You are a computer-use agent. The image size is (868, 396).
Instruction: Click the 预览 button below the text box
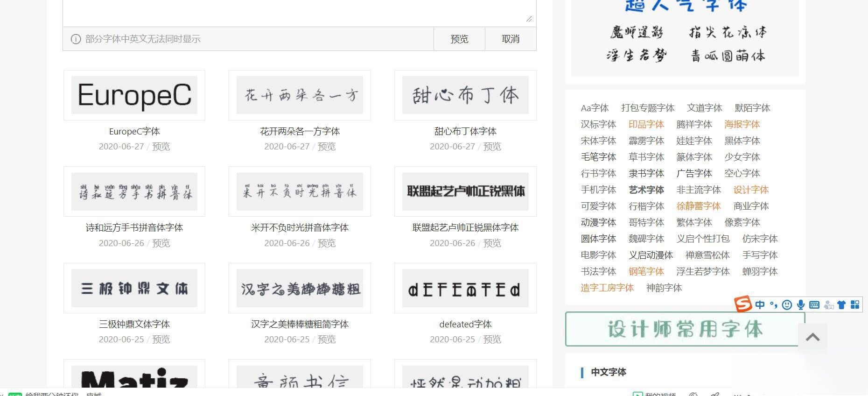tap(459, 39)
